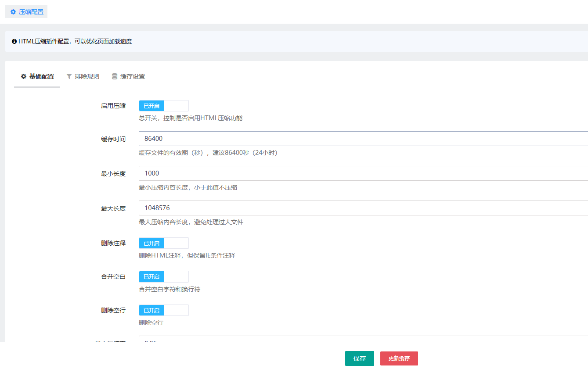
Task: Open the 压缩配置 page tab
Action: click(x=26, y=12)
